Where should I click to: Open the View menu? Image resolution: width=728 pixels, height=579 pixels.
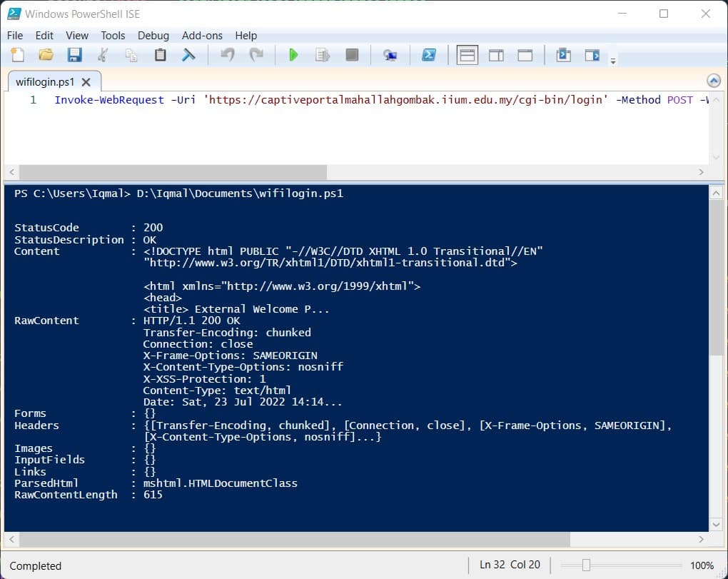(x=77, y=35)
